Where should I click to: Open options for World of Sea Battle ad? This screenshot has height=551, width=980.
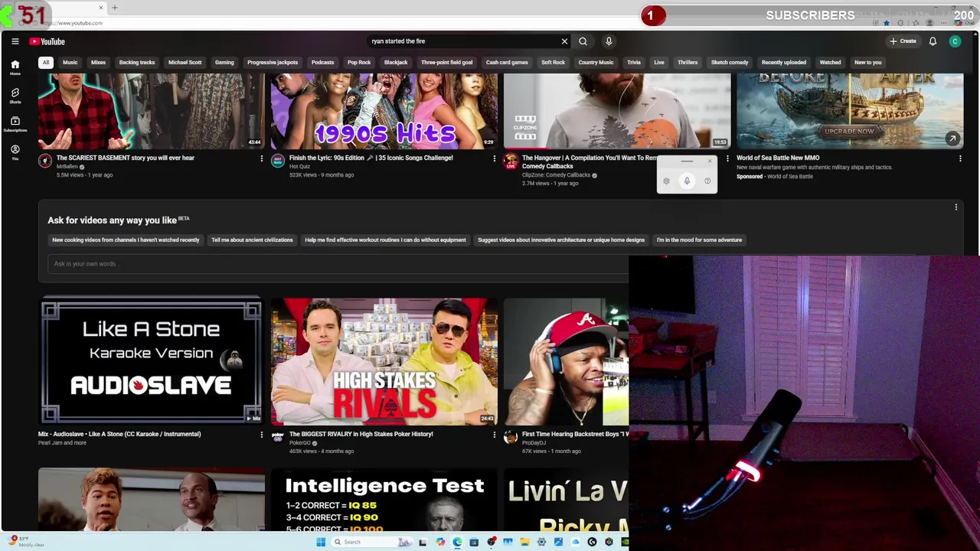[960, 158]
